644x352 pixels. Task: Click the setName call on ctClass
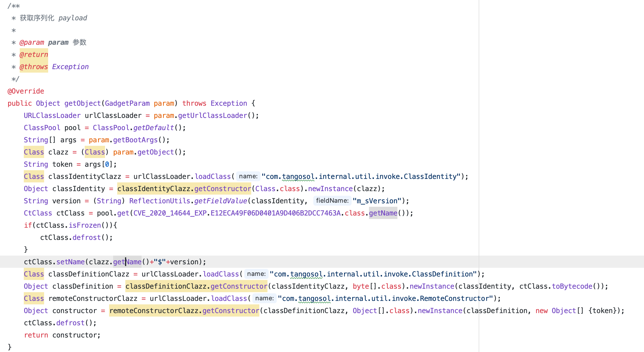70,262
